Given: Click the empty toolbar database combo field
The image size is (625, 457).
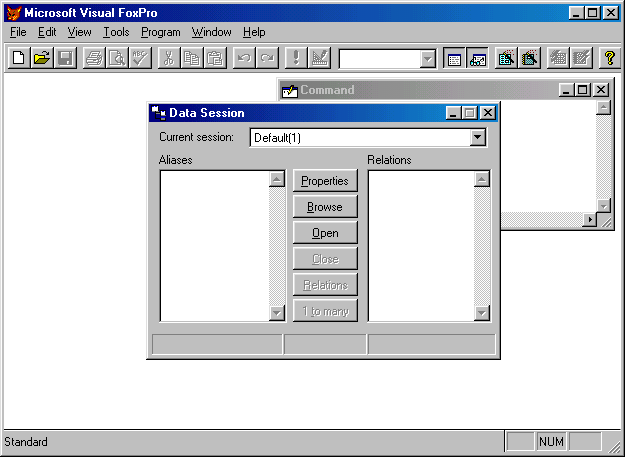Looking at the screenshot, I should click(379, 59).
